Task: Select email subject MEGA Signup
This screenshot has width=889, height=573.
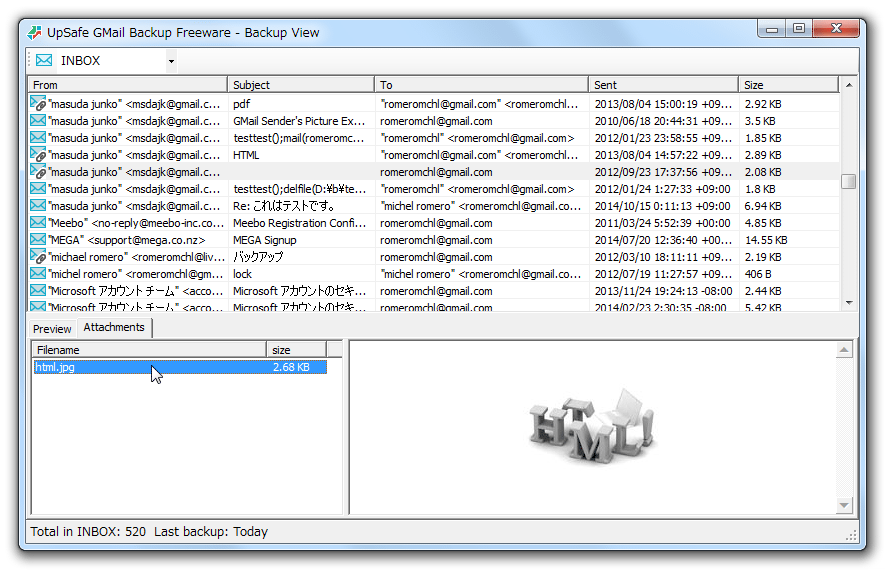Action: pyautogui.click(x=265, y=240)
